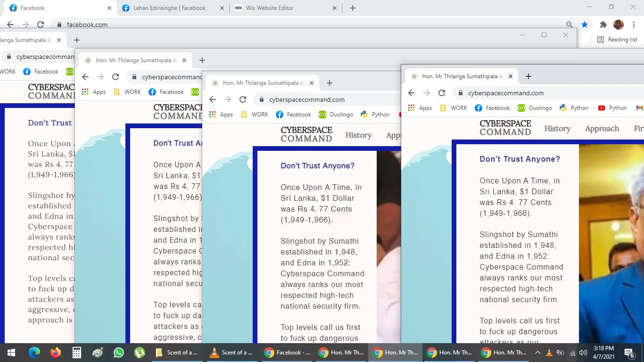
Task: Open Apps in the second-from-left cyberspacecommand window
Action: click(94, 92)
